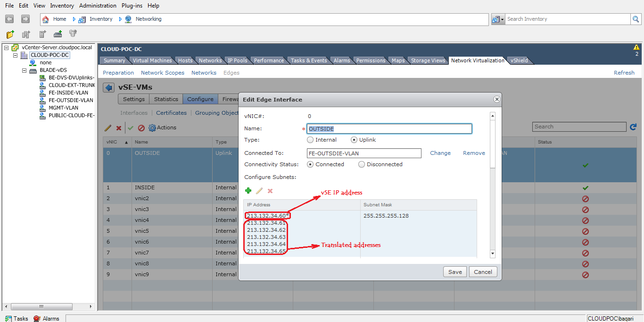Select the Disconnected radio button

361,164
